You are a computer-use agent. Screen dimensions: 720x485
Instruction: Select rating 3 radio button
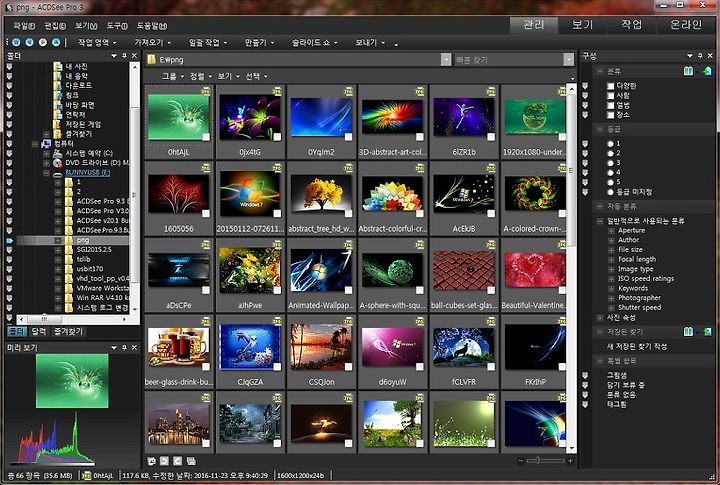610,163
